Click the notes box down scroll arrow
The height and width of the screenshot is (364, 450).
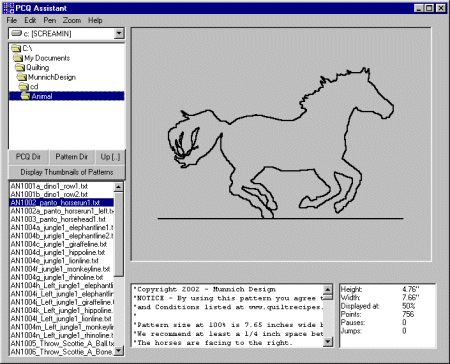coord(328,341)
